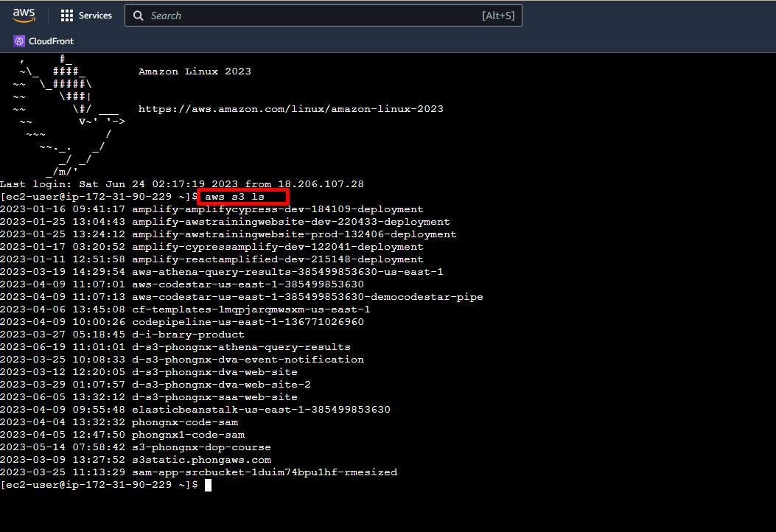Click the terminal cursor at last prompt
Viewport: 776px width, 532px height.
[208, 485]
